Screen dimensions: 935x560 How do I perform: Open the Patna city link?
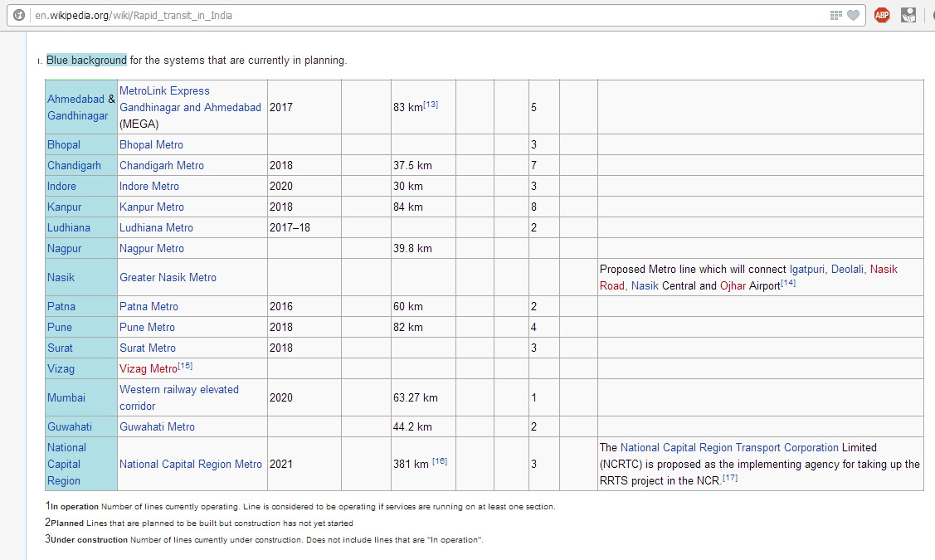click(61, 306)
